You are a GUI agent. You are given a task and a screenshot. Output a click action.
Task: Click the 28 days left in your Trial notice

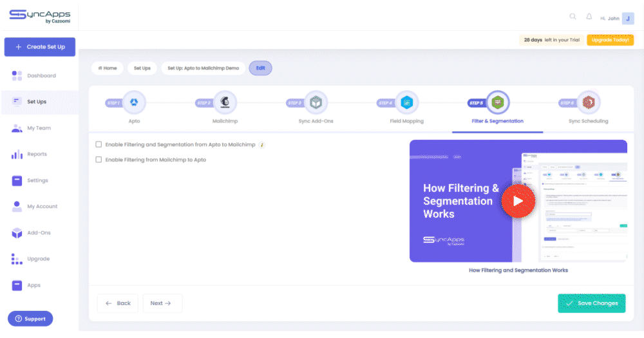(x=552, y=40)
